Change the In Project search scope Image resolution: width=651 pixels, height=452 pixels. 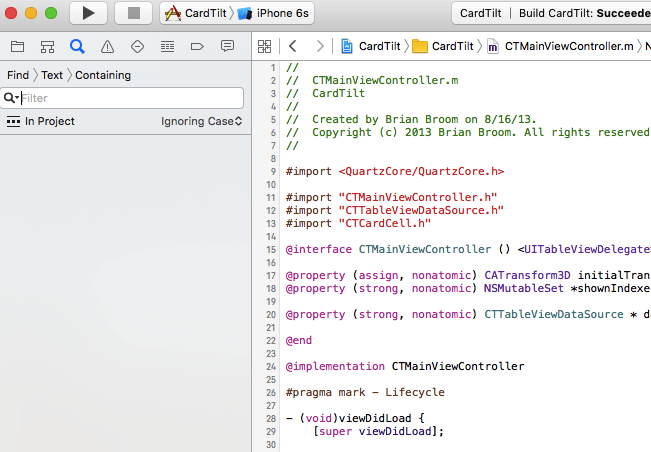coord(41,121)
